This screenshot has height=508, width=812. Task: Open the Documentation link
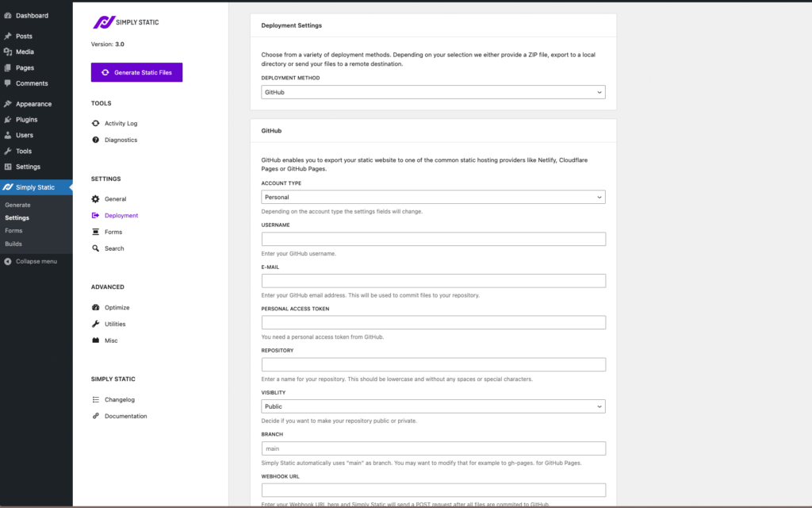[126, 416]
